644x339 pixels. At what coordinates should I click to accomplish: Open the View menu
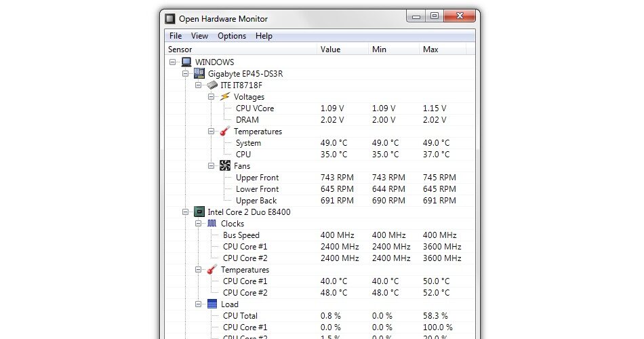(x=199, y=36)
